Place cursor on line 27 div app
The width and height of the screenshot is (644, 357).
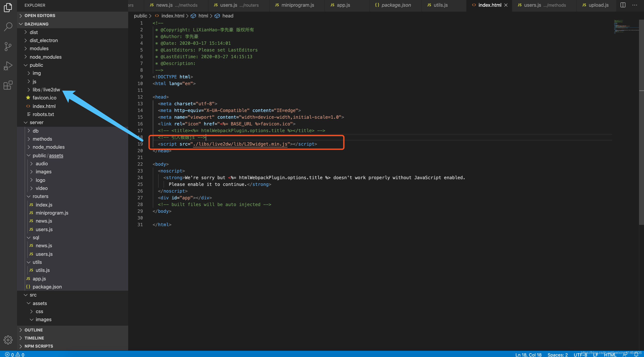click(185, 198)
